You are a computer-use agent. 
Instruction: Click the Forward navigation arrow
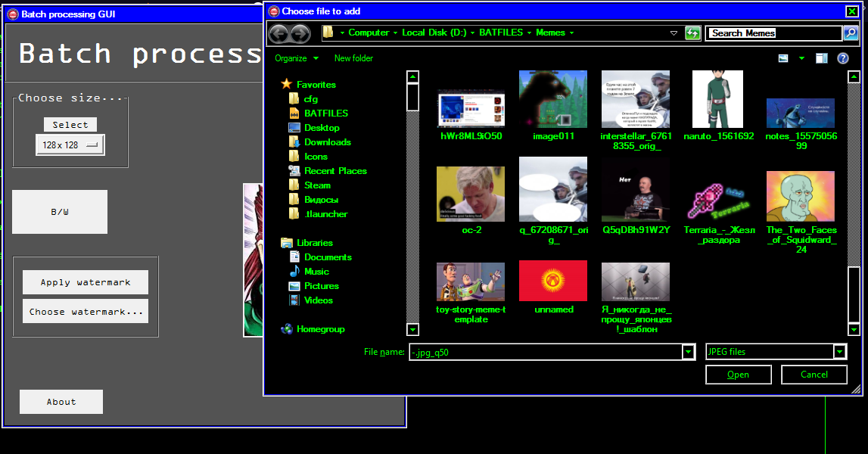300,34
